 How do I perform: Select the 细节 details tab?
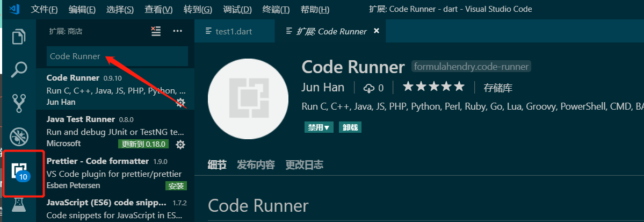[x=217, y=165]
